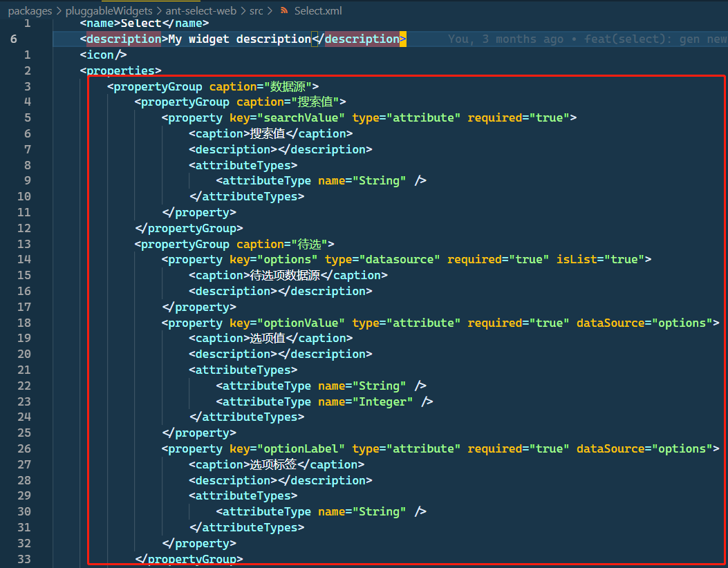Image resolution: width=728 pixels, height=568 pixels.
Task: Click line number 26 in the gutter
Action: 24,449
